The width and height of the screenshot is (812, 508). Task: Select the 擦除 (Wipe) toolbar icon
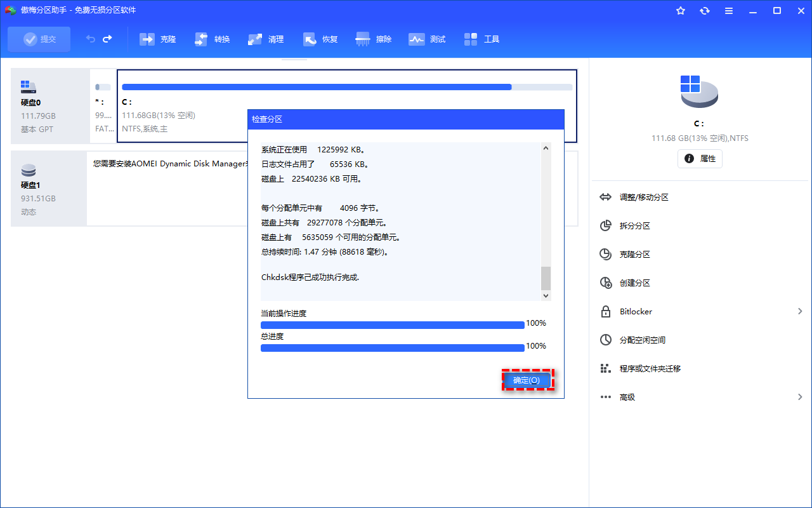pos(373,39)
